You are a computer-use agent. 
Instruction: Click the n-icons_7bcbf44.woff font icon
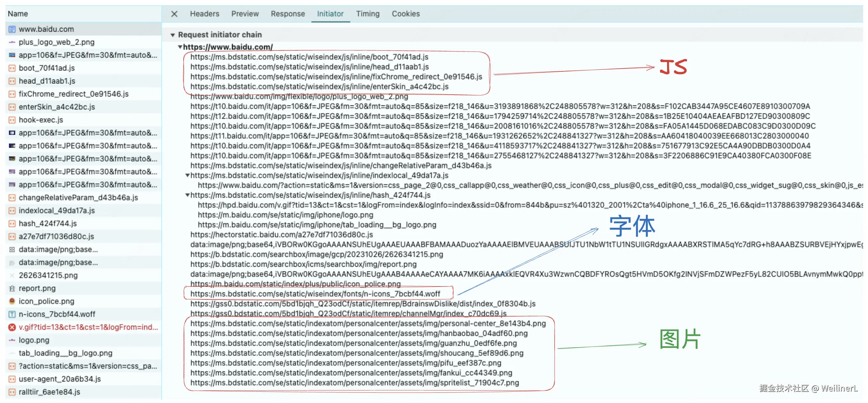pyautogui.click(x=12, y=314)
